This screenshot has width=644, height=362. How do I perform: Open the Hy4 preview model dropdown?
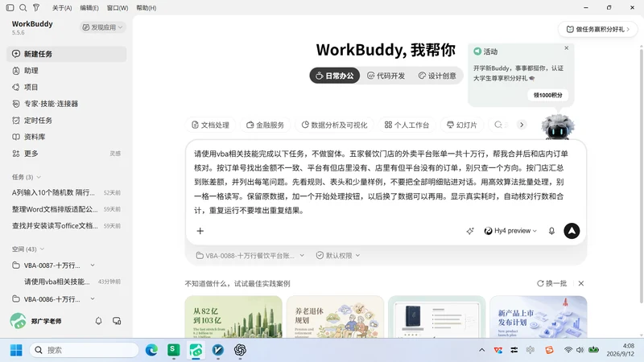coord(510,231)
